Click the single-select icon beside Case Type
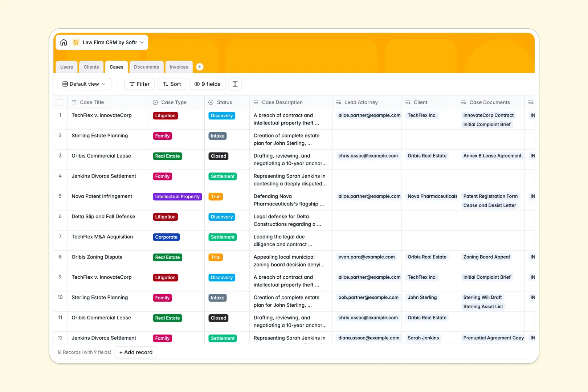This screenshot has height=392, width=588. click(x=155, y=102)
